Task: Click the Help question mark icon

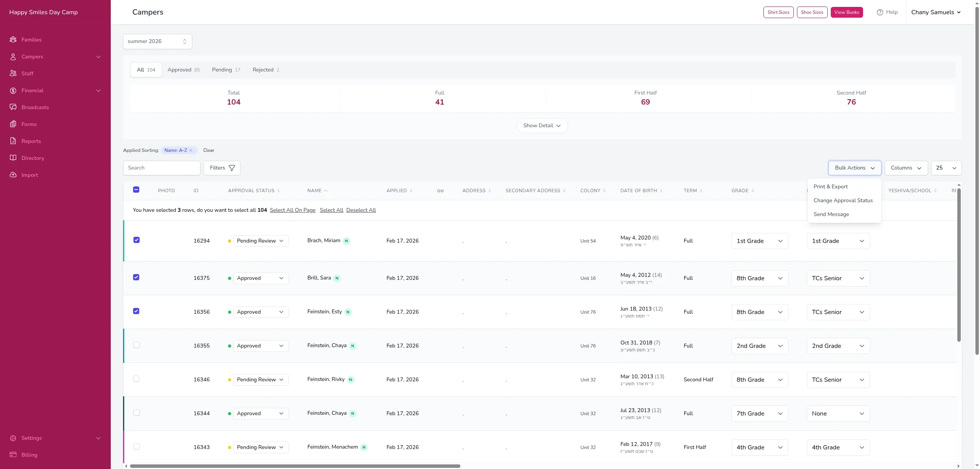Action: coord(880,12)
